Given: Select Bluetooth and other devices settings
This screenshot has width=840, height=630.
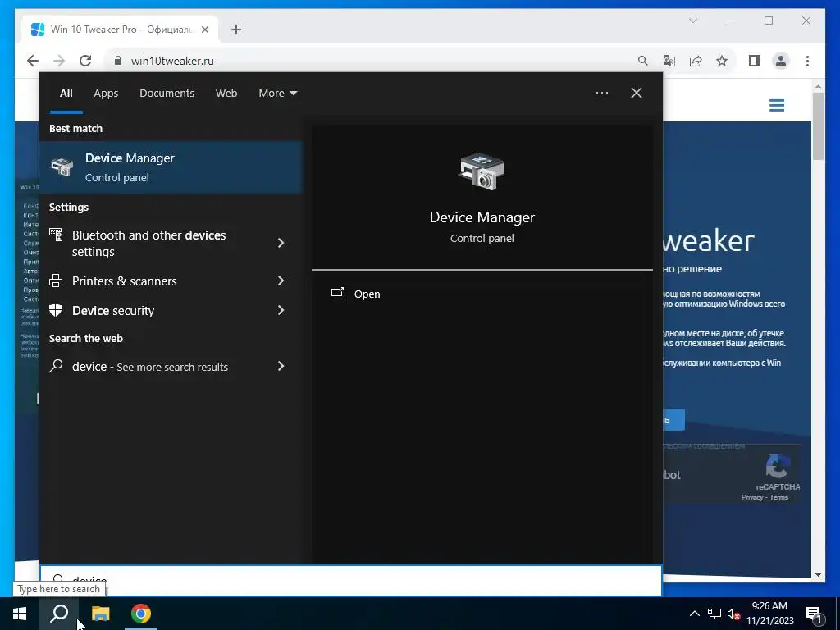Looking at the screenshot, I should coord(171,243).
